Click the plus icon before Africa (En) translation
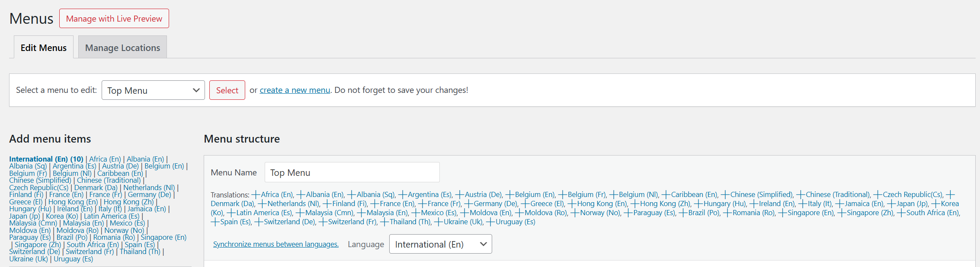 [x=256, y=194]
